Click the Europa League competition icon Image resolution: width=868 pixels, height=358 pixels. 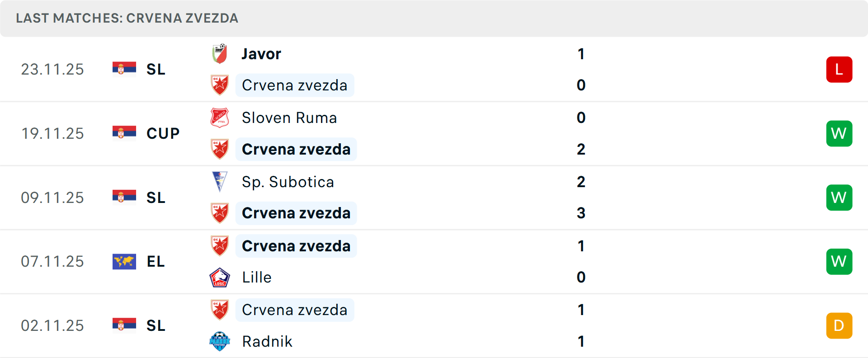(124, 261)
